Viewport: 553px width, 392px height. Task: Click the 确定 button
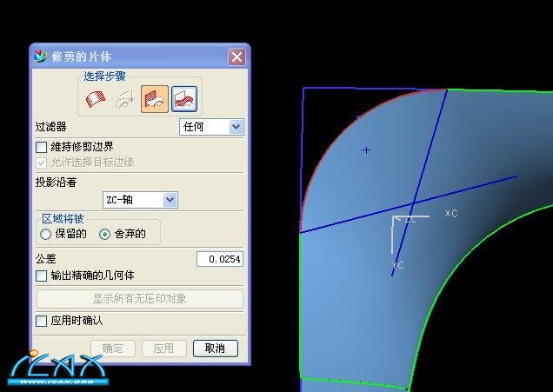(113, 349)
